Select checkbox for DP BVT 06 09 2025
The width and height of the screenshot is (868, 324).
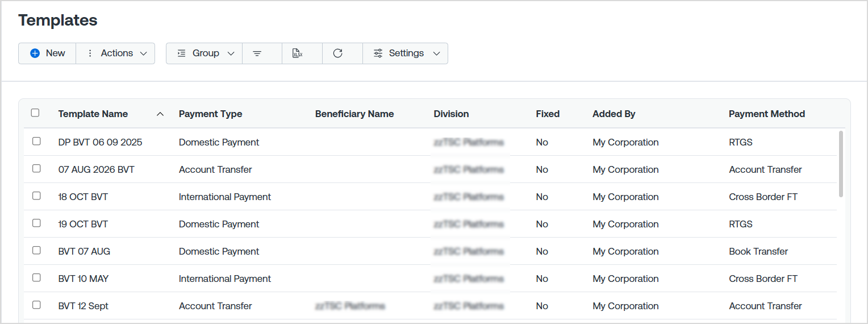tap(36, 142)
